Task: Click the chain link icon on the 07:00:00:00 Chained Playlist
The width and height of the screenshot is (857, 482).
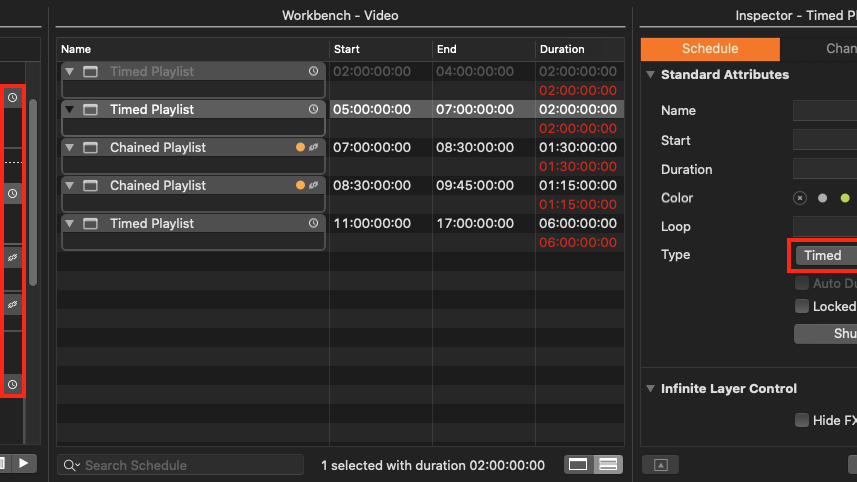Action: [x=313, y=148]
